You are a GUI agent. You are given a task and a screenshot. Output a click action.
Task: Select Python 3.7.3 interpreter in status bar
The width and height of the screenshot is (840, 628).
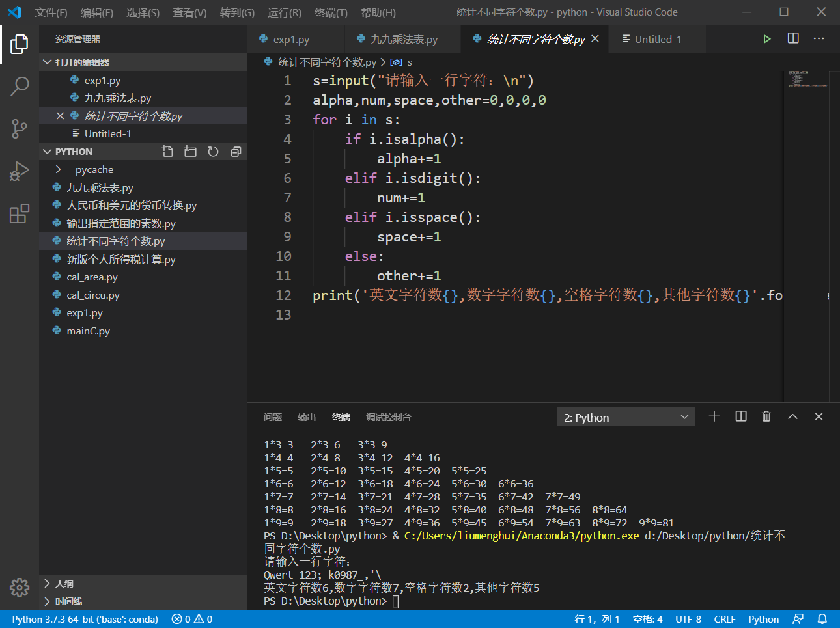click(x=85, y=619)
